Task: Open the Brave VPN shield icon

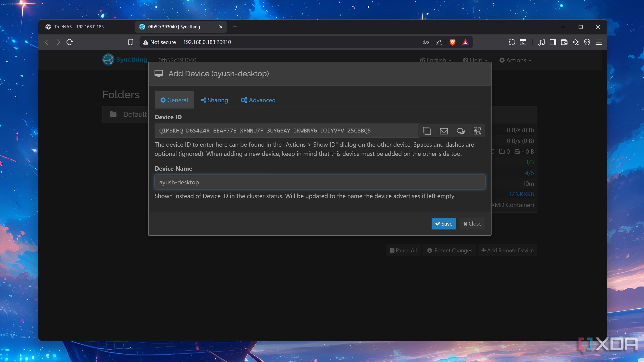Action: 587,42
